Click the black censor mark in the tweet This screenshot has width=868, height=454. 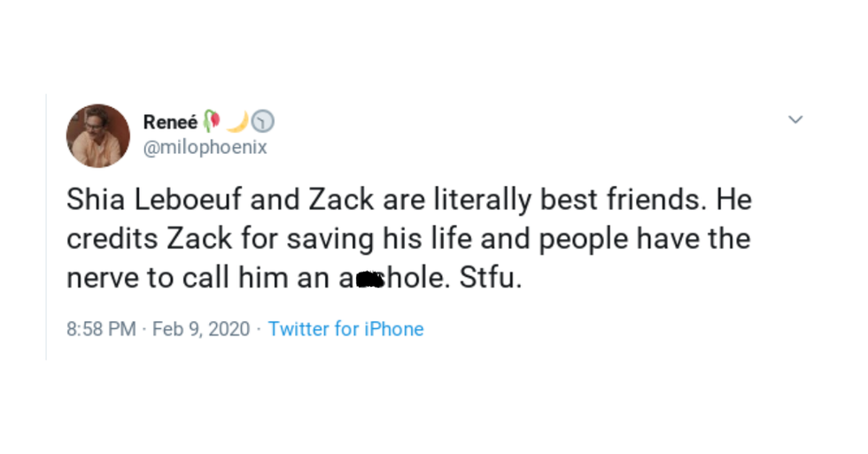coord(369,281)
